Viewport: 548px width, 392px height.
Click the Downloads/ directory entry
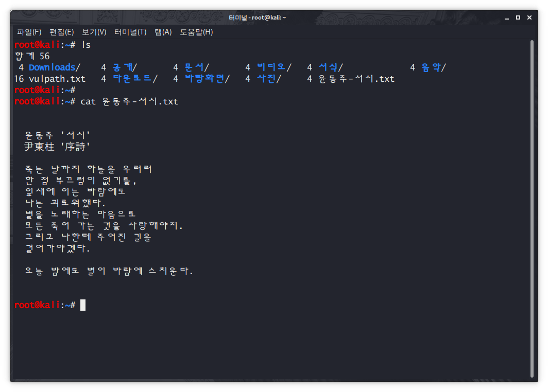[x=55, y=67]
